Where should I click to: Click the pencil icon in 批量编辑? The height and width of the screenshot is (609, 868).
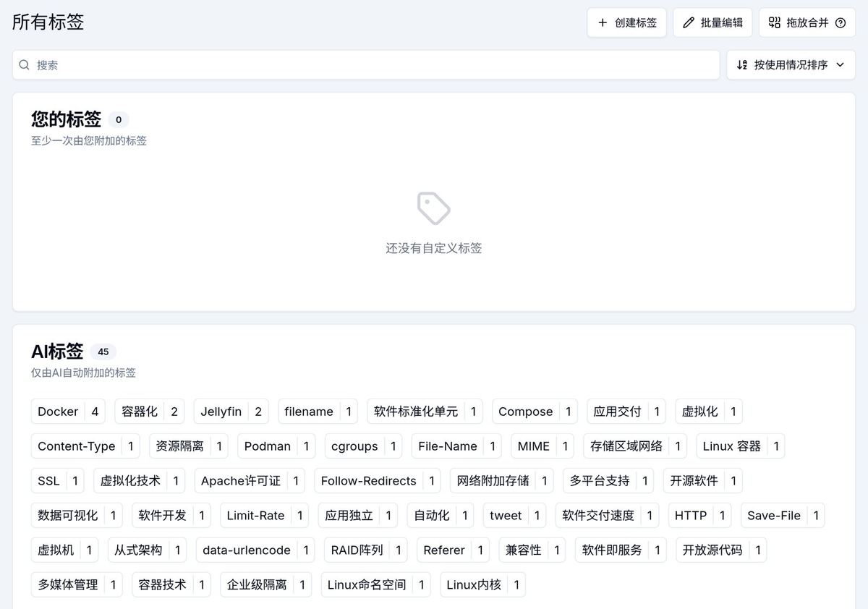click(x=689, y=22)
